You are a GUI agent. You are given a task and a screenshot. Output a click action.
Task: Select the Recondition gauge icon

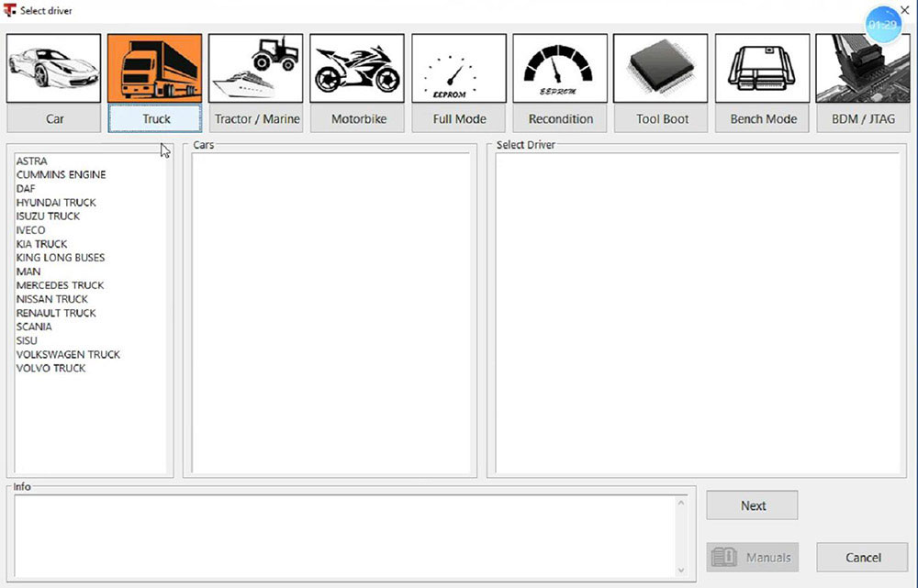[560, 69]
